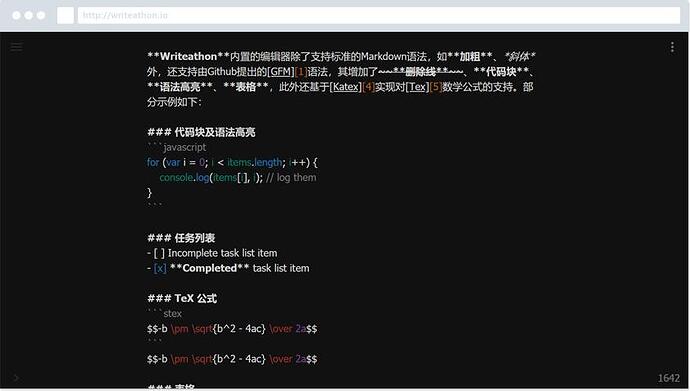Open the hamburger sidebar menu
The image size is (690, 391).
click(17, 47)
